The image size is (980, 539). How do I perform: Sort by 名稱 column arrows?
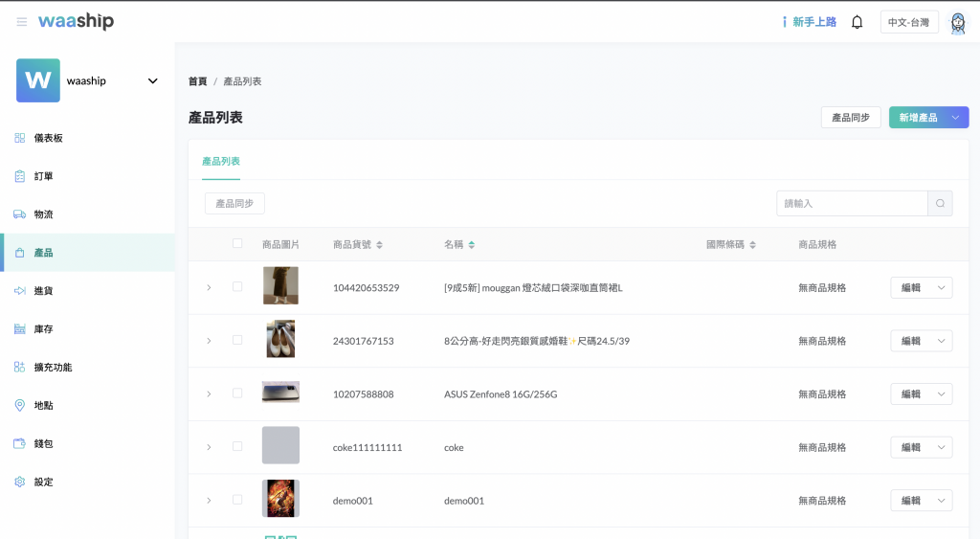click(471, 245)
